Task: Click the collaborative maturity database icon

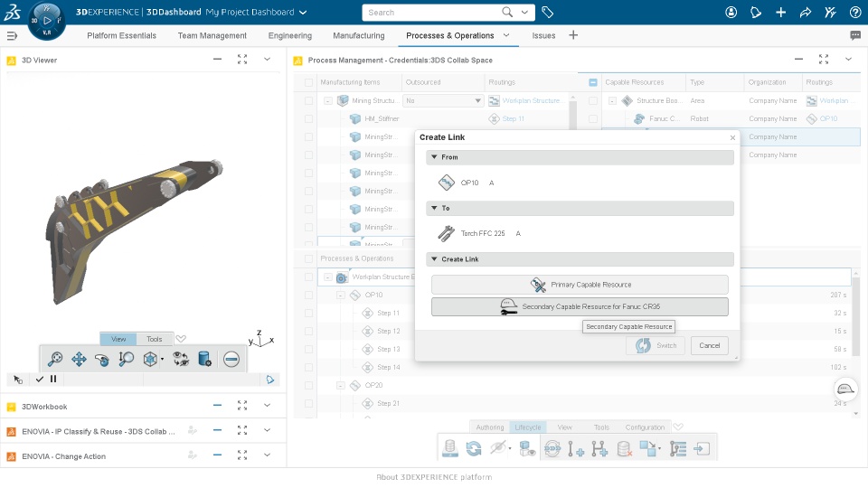Action: click(450, 449)
